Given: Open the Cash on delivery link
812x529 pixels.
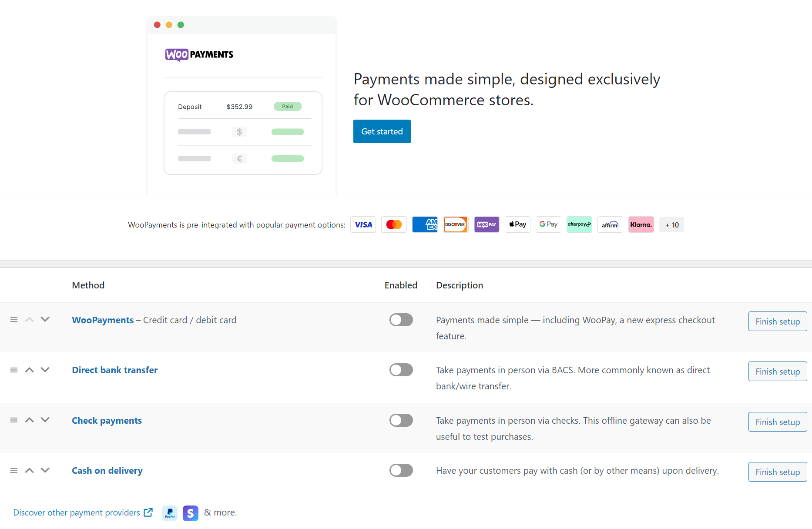Looking at the screenshot, I should tap(107, 471).
